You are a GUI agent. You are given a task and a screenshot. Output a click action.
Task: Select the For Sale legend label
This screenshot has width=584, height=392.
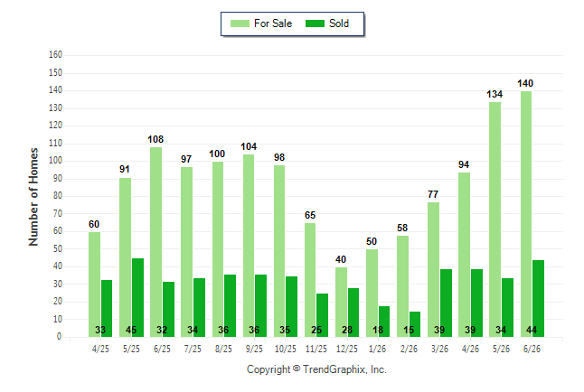[x=273, y=23]
